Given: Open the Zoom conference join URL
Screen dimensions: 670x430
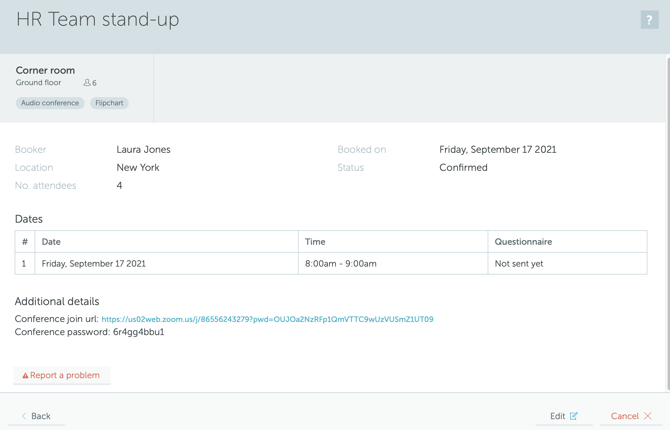Looking at the screenshot, I should (x=267, y=320).
